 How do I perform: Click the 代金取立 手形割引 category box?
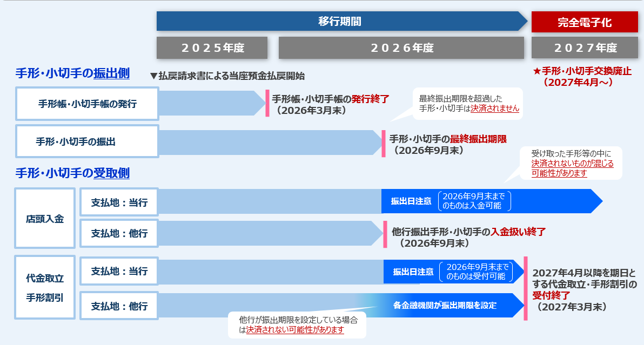[45, 288]
